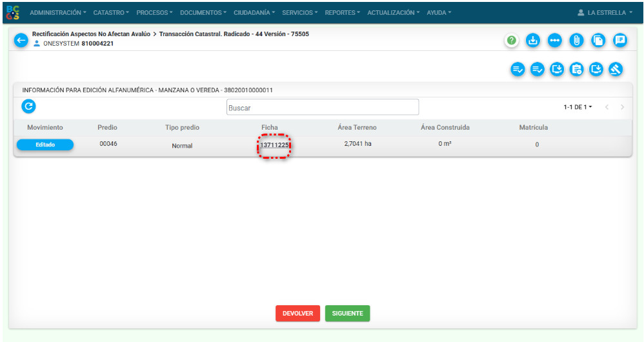Refresh the table with the reload icon

click(28, 106)
